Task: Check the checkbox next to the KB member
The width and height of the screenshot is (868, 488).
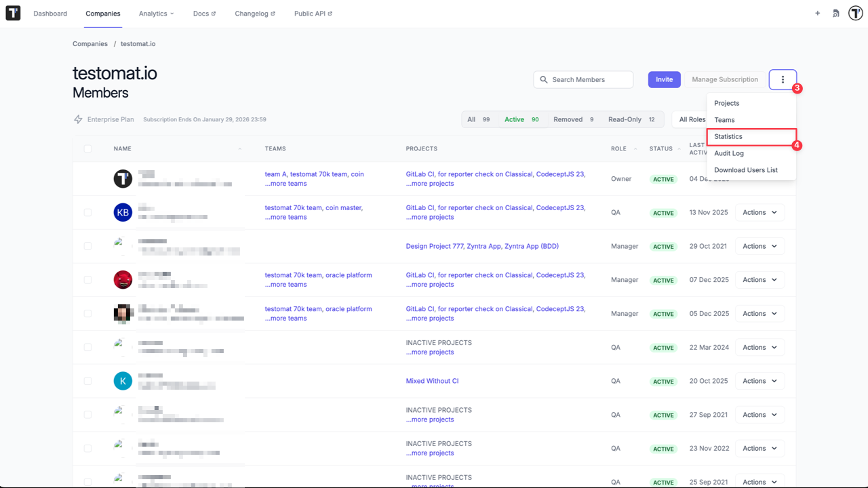Action: pyautogui.click(x=87, y=212)
